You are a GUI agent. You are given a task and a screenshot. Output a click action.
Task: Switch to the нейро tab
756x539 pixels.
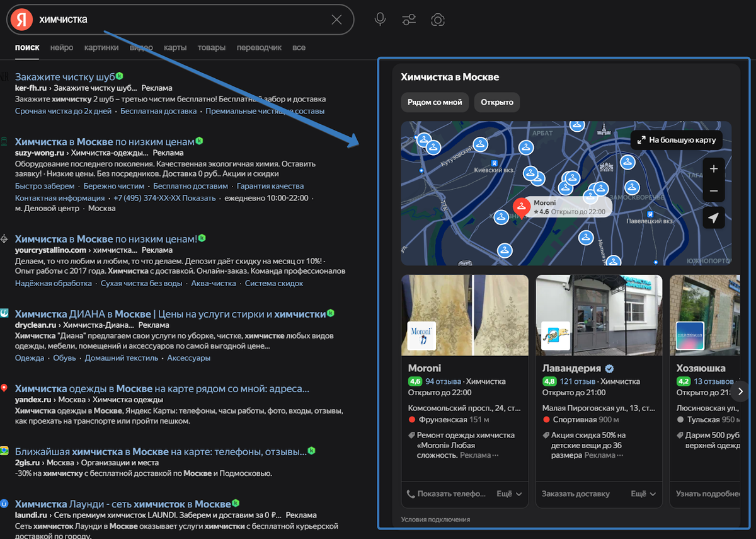click(62, 47)
